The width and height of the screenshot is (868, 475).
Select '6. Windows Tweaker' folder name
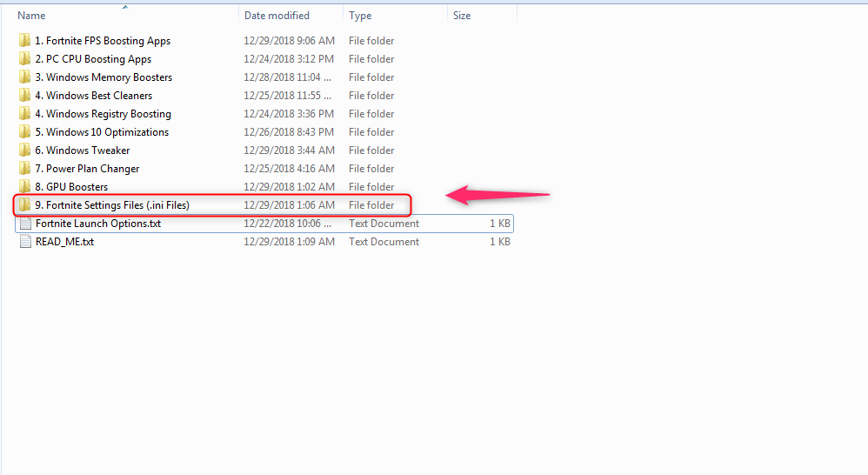83,150
